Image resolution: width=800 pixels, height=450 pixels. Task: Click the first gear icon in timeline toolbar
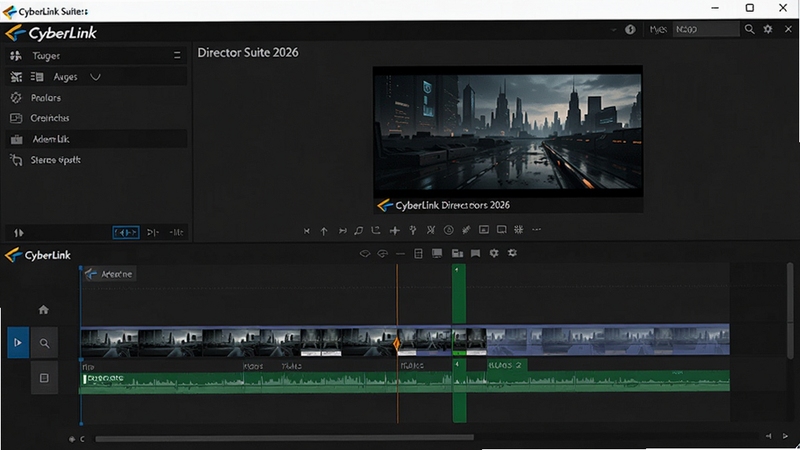(x=494, y=253)
